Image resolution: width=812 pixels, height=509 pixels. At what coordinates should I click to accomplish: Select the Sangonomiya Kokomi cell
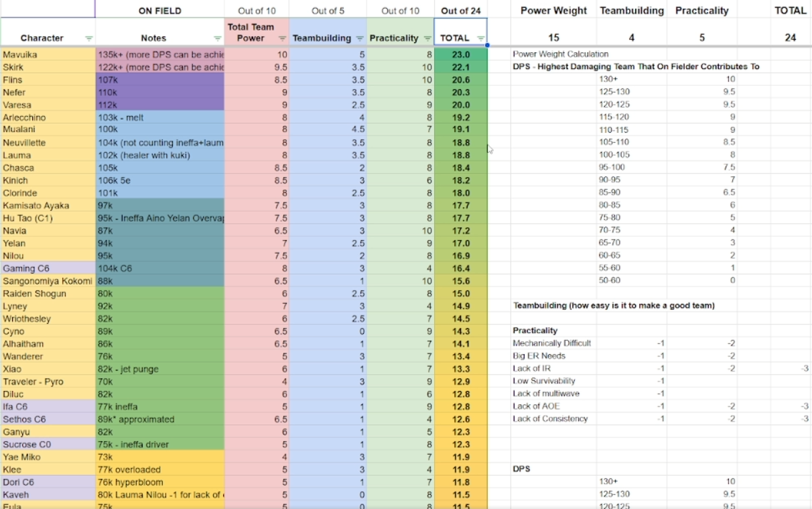(x=48, y=281)
